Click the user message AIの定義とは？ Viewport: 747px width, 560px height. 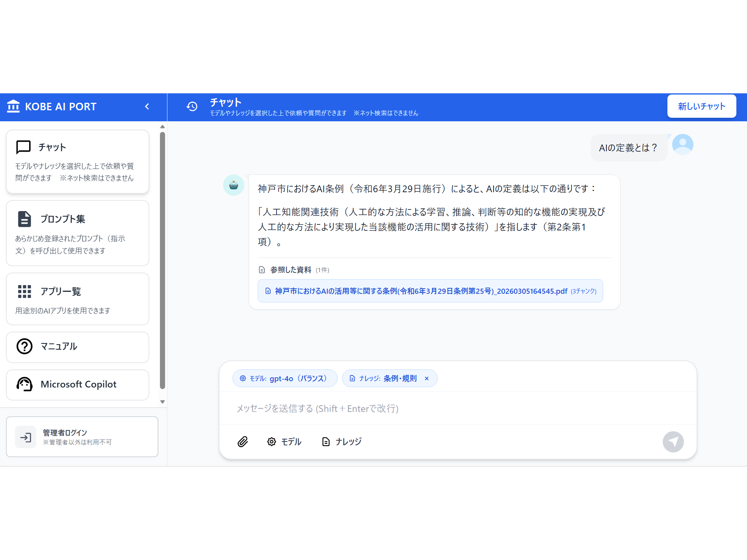[x=628, y=148]
